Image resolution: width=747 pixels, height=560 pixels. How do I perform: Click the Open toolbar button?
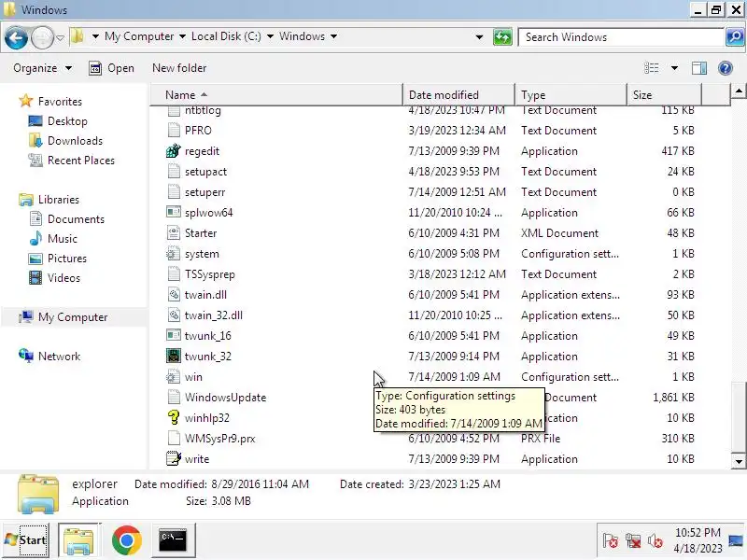pos(112,68)
